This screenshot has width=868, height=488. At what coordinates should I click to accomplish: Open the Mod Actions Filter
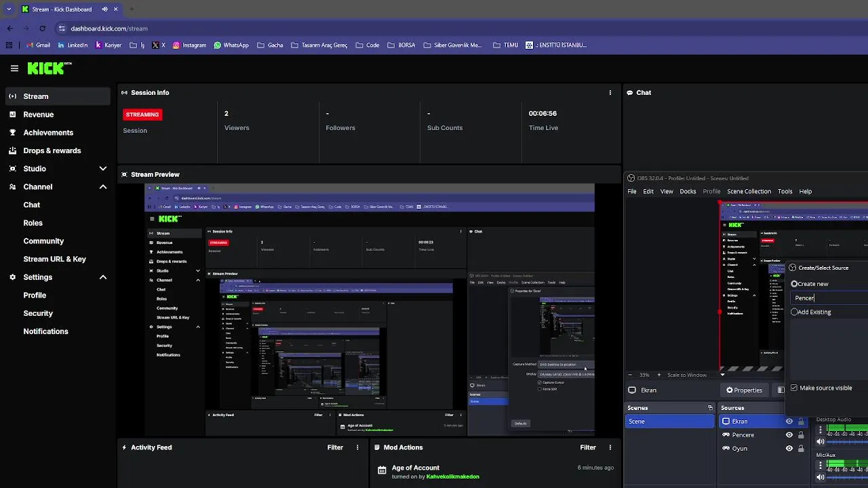[588, 447]
